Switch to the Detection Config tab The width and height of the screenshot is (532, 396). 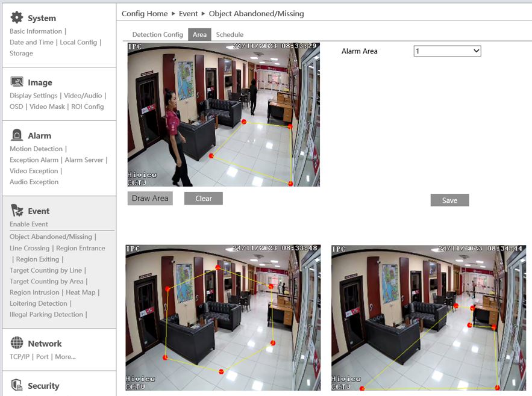[157, 34]
